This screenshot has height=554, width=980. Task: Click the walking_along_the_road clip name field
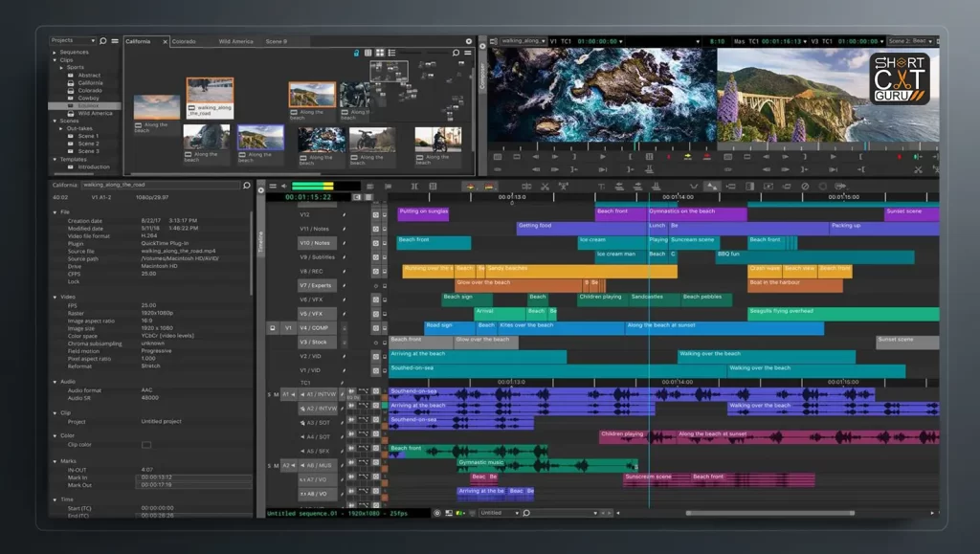pos(161,185)
